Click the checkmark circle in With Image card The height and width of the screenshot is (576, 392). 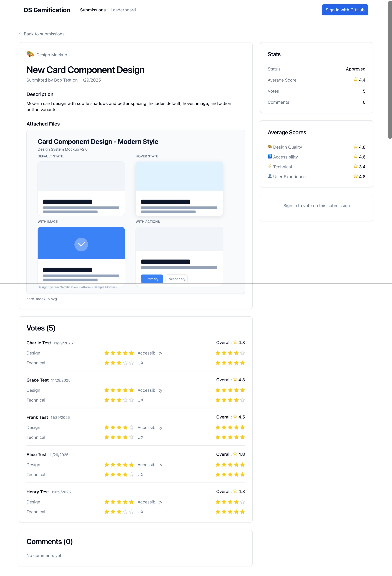[81, 244]
